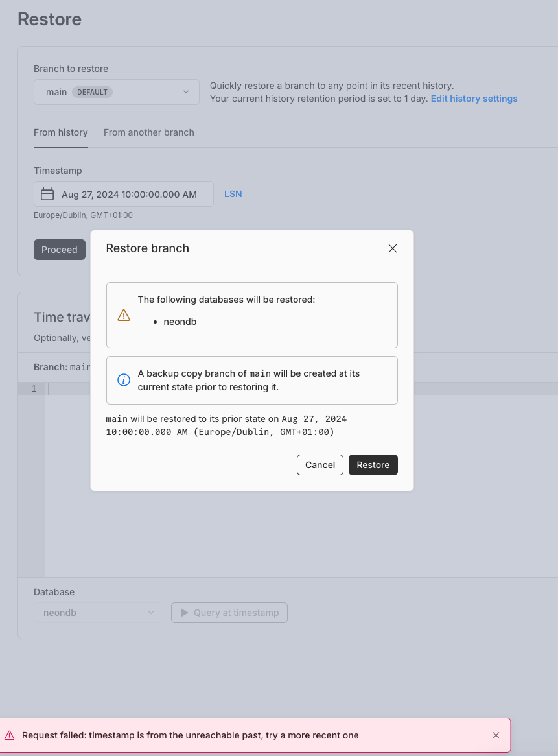Open Edit history settings link

click(x=474, y=99)
